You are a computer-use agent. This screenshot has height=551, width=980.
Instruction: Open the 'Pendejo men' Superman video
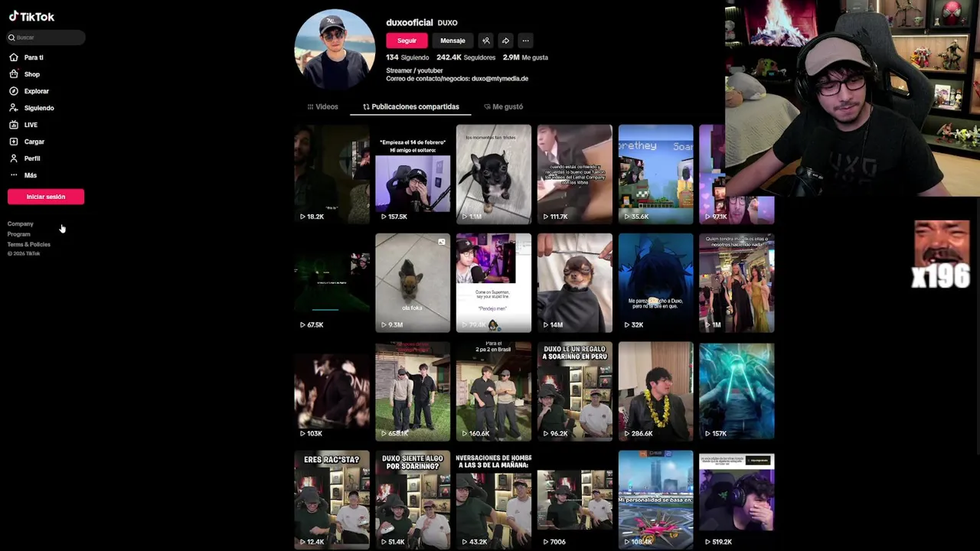click(x=494, y=282)
